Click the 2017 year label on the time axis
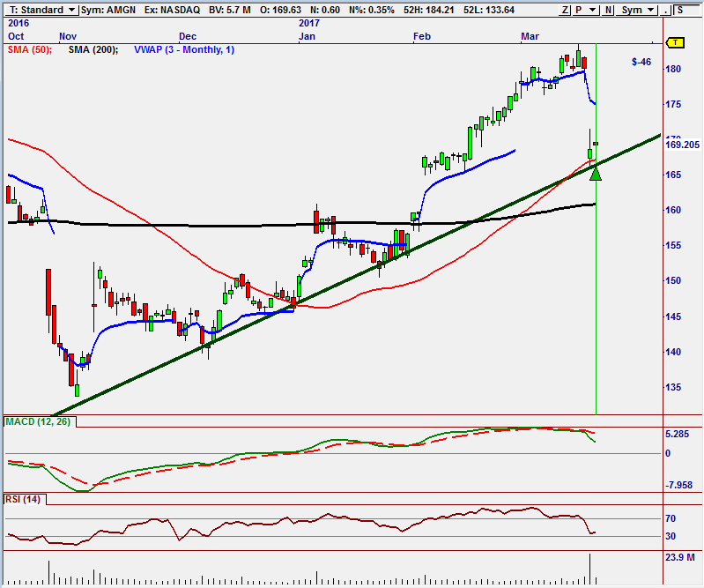704x588 pixels. 309,23
